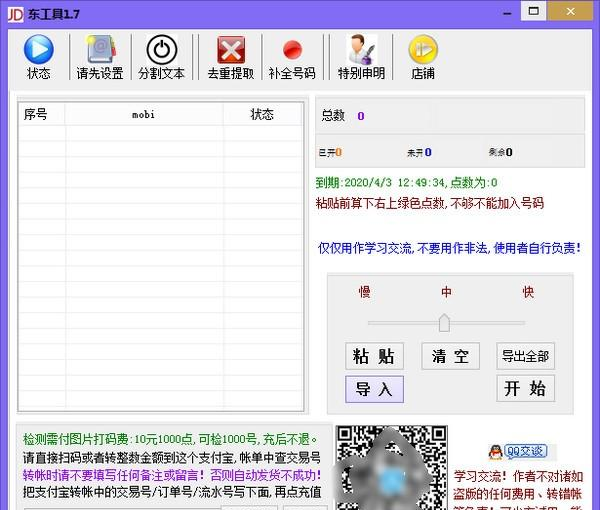Screen dimensions: 600x510
Task: Click the 导出全部 button
Action: tap(525, 356)
